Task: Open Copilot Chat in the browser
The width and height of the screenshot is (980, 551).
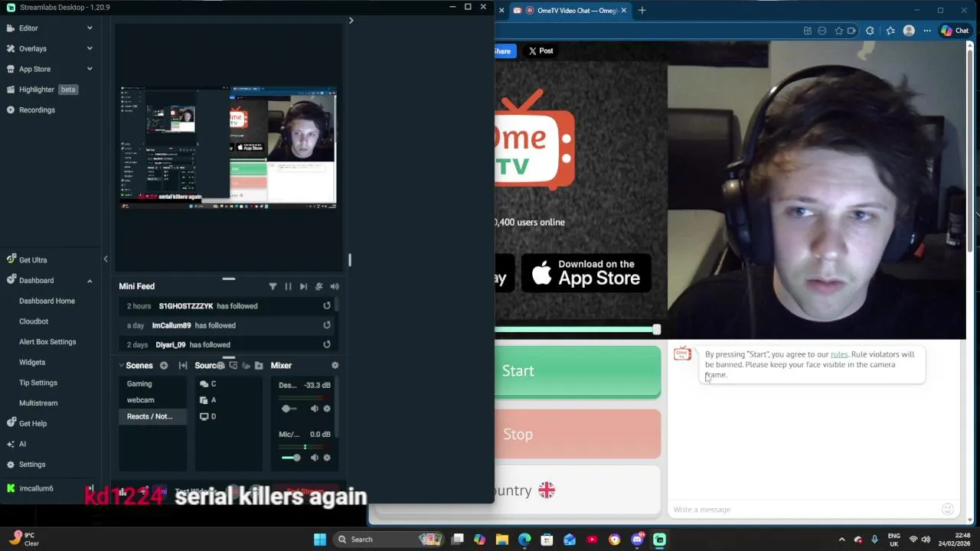Action: pyautogui.click(x=955, y=31)
